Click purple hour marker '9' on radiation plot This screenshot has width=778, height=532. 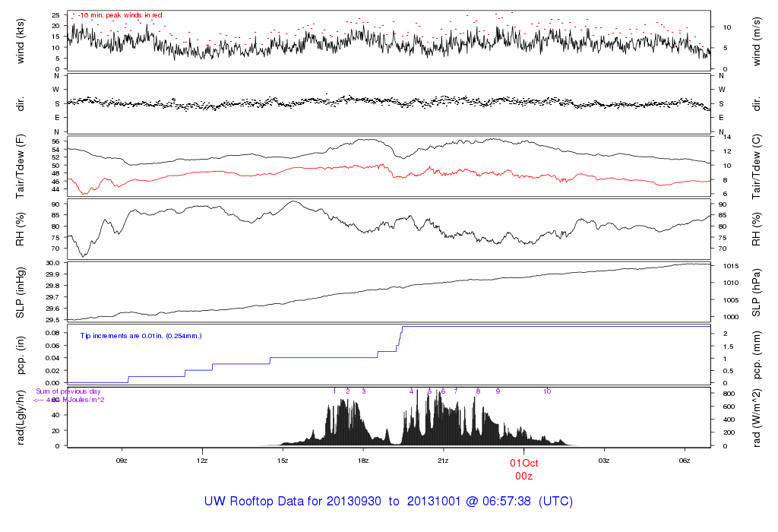pyautogui.click(x=498, y=391)
